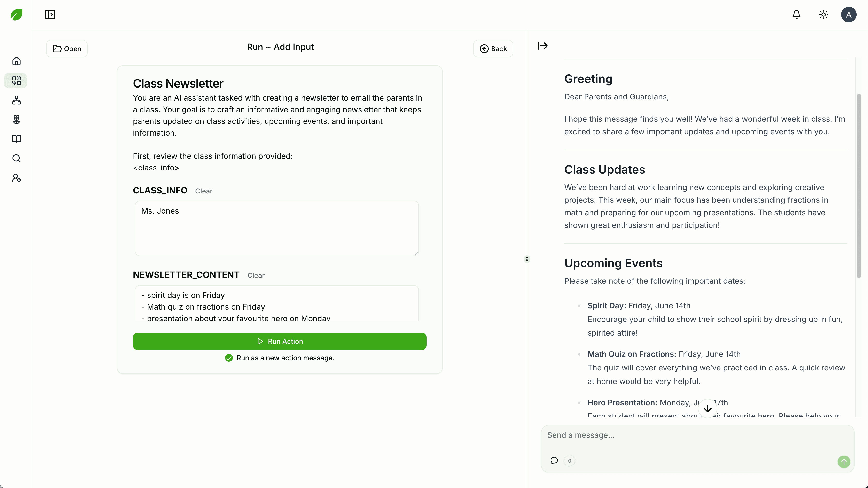Clear the NEWSLETTER_CONTENT field
Screen dimensions: 868x488
[x=256, y=275]
